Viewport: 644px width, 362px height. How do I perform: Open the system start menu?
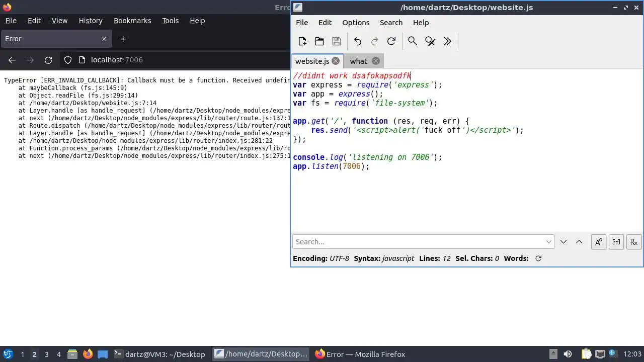[8, 354]
